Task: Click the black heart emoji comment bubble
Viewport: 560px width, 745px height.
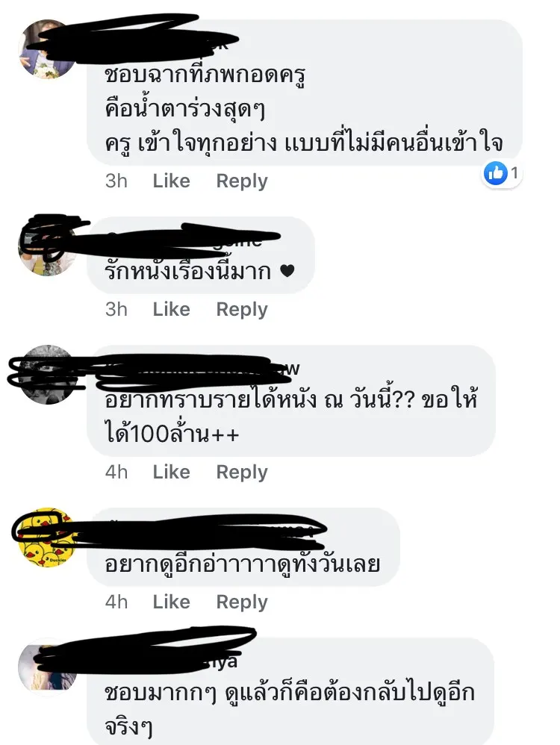Action: (201, 255)
